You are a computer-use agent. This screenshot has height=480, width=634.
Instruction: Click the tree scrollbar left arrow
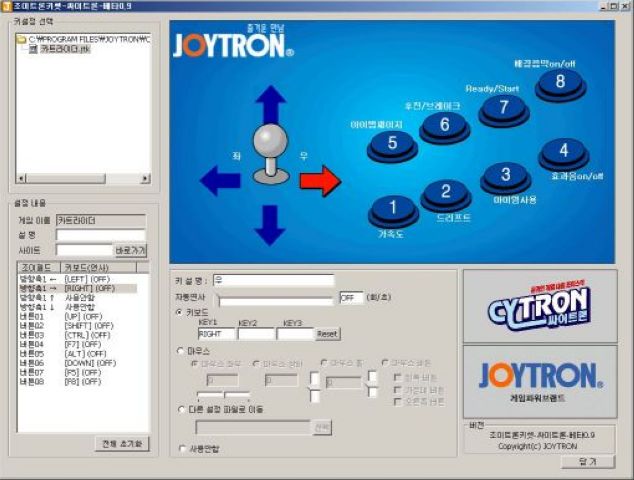[x=21, y=178]
